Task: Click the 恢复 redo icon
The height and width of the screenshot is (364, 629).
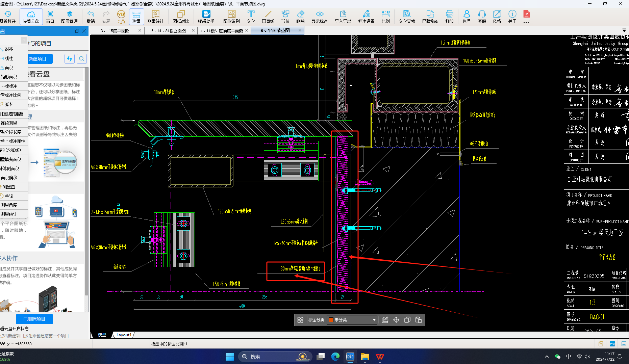Action: pos(106,17)
